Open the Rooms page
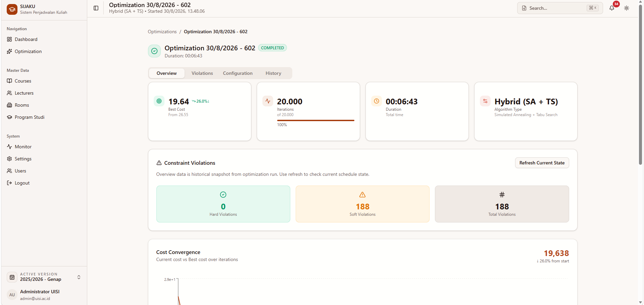Screen dimensions: 644x305 44,105
